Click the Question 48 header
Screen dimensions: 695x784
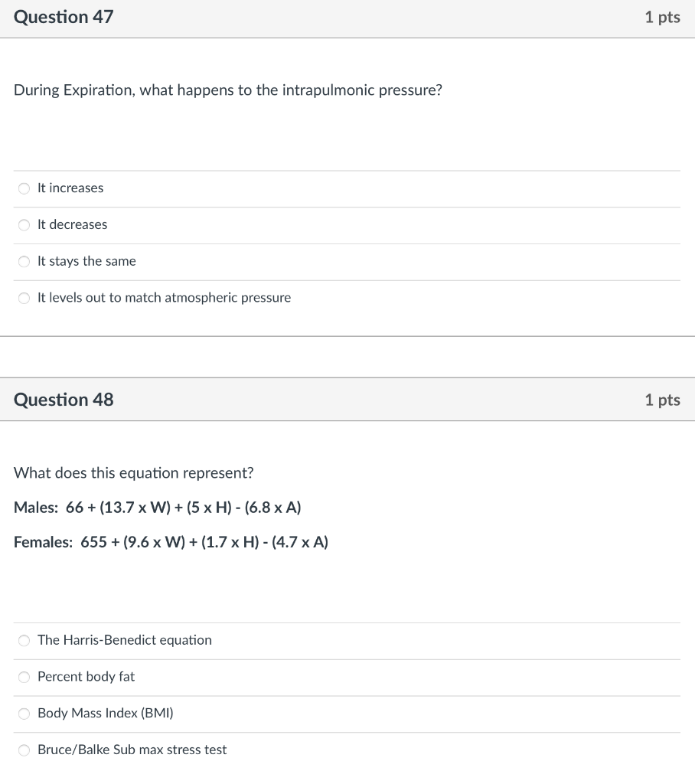64,400
